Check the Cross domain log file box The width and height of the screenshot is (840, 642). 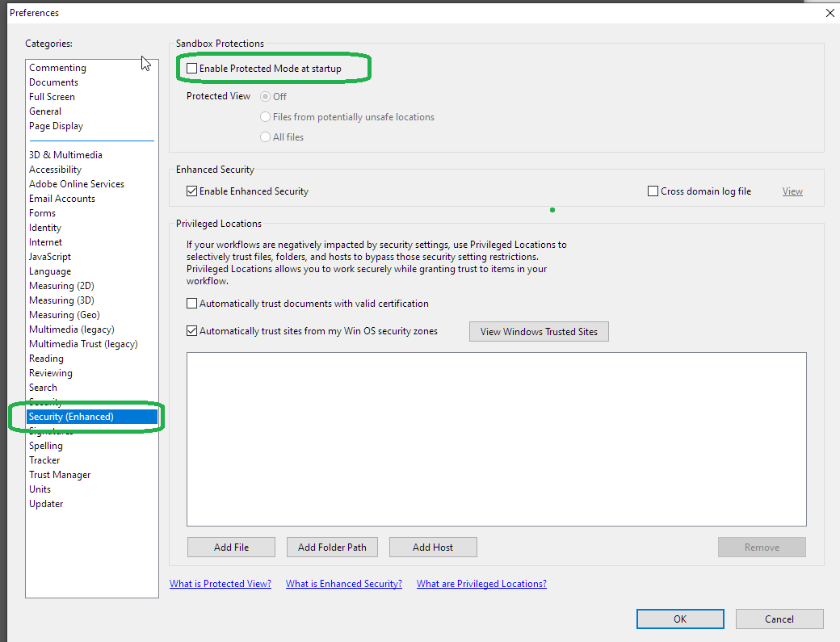pos(653,191)
